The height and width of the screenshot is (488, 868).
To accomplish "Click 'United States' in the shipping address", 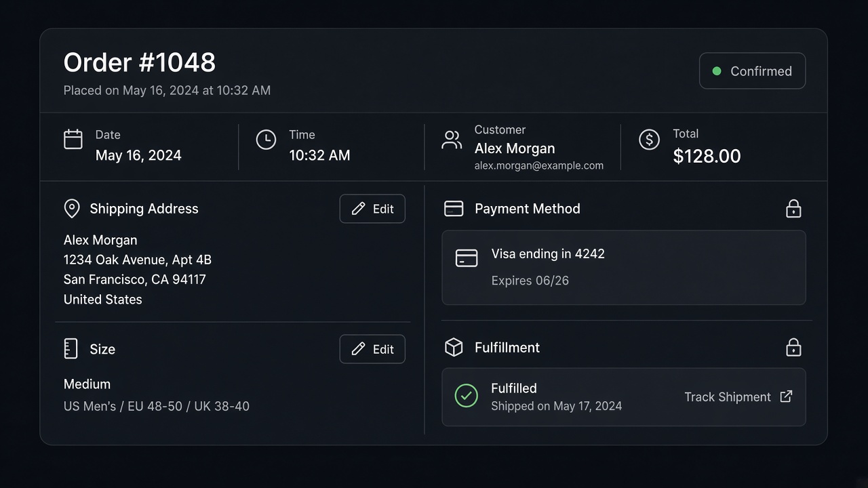I will click(x=103, y=300).
